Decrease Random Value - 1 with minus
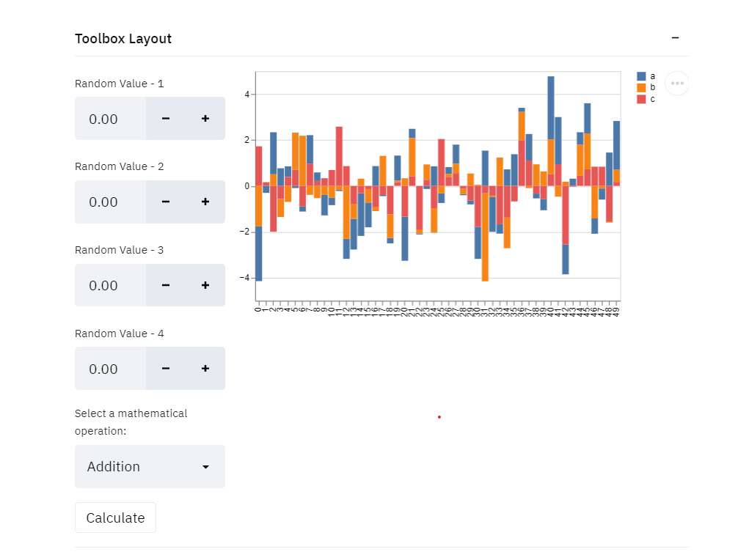 (166, 119)
